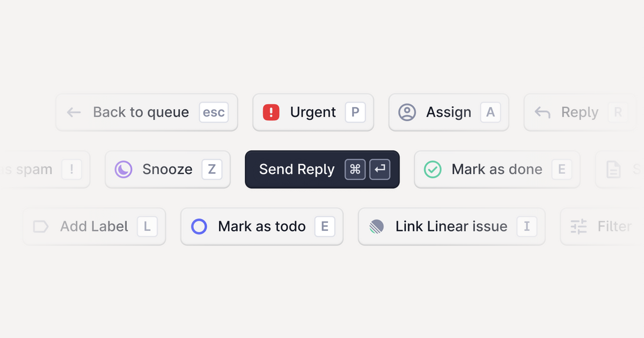Toggle the blue circle on Mark as todo
This screenshot has height=338, width=644.
(199, 226)
